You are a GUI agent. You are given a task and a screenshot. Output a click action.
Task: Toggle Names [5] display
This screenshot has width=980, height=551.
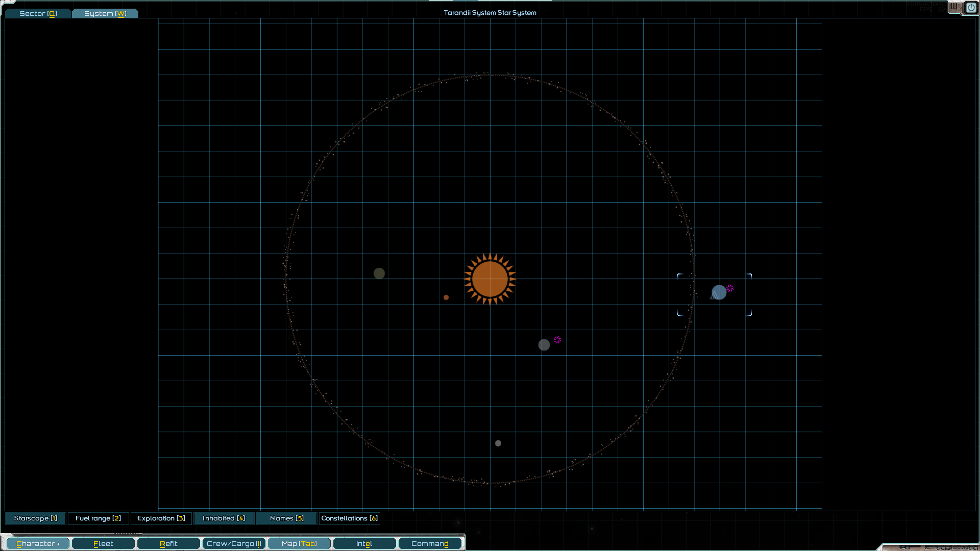286,518
